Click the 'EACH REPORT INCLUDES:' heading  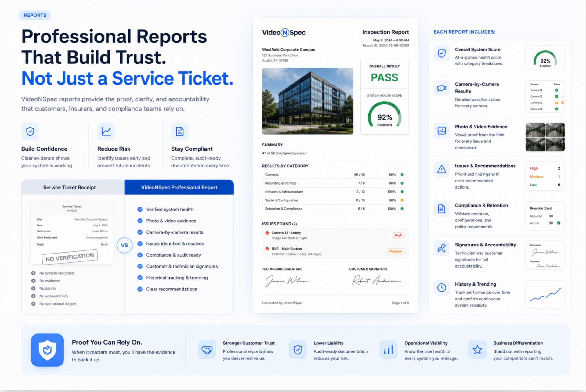tap(464, 32)
